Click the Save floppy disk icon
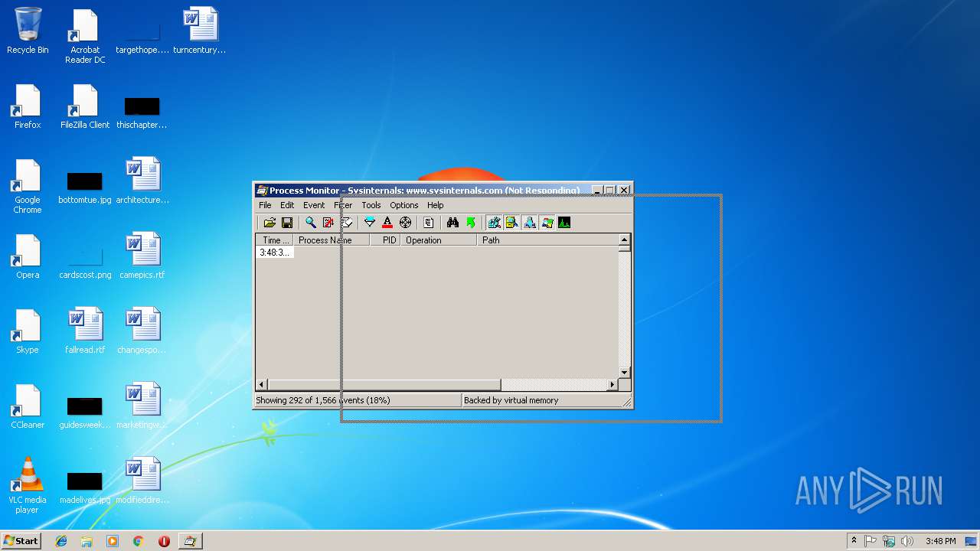The image size is (980, 551). [x=287, y=223]
